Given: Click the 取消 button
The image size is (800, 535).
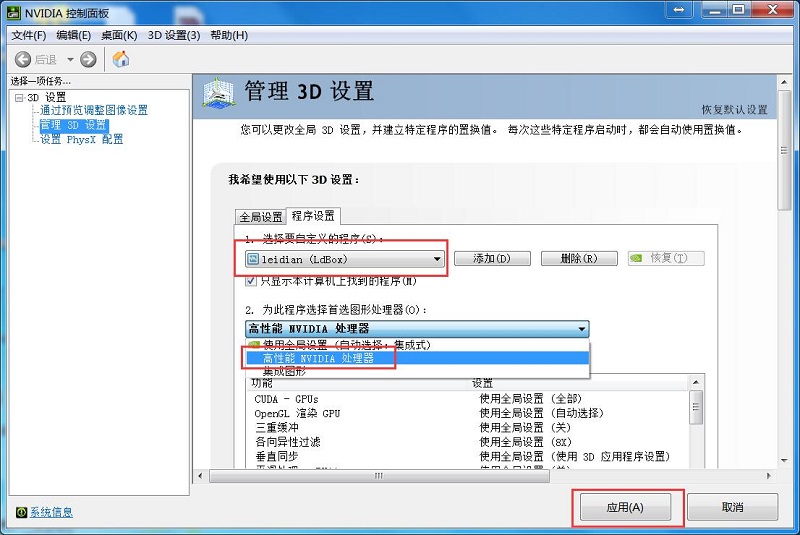Looking at the screenshot, I should (x=733, y=507).
